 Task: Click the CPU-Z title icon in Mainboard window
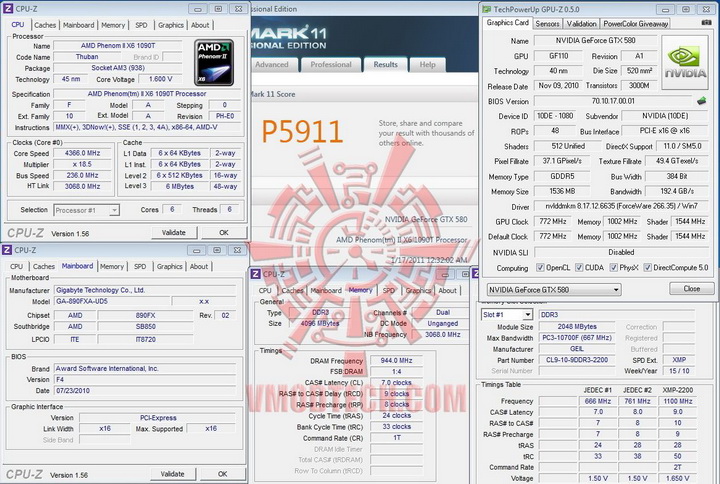pos(7,250)
